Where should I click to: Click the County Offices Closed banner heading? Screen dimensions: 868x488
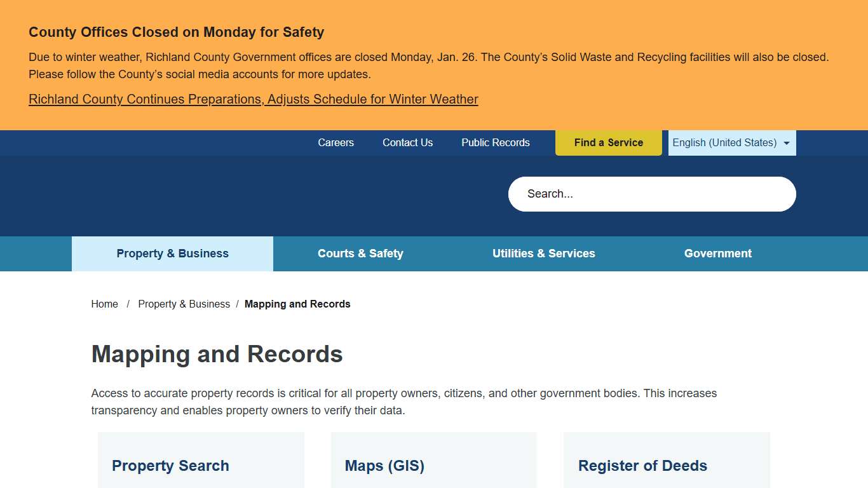click(176, 32)
